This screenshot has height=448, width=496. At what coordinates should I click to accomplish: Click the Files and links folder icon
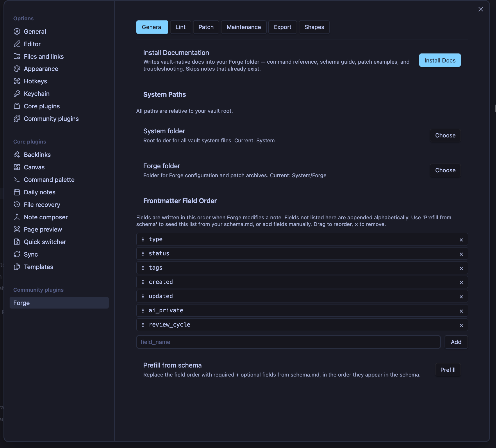click(17, 56)
